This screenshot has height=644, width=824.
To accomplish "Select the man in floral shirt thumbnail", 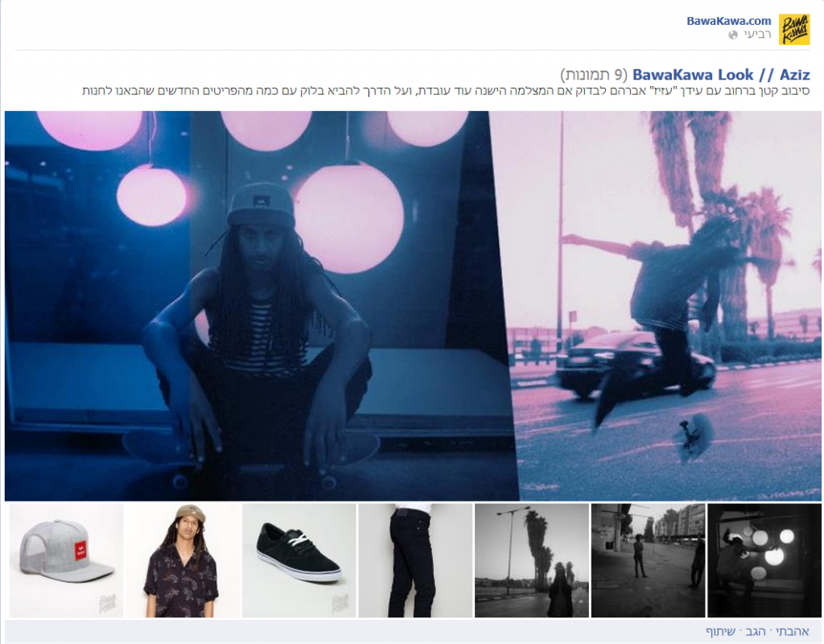I will [182, 560].
